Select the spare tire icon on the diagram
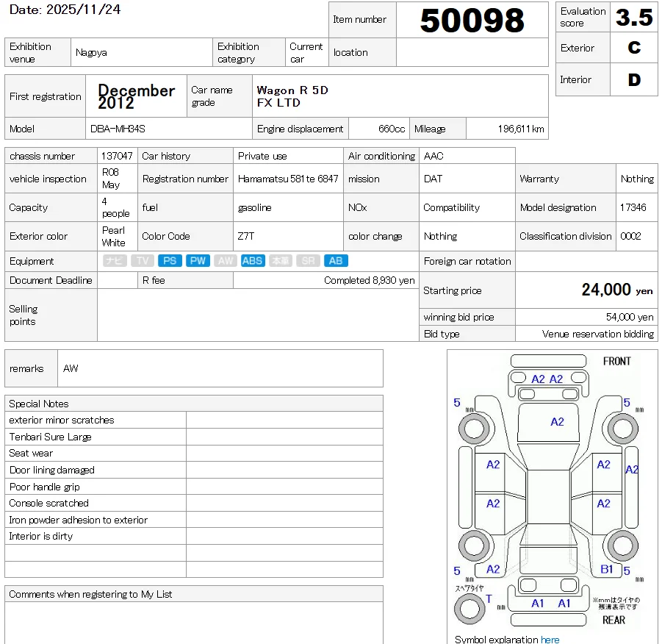Screen dimensions: 662x644 pyautogui.click(x=471, y=607)
